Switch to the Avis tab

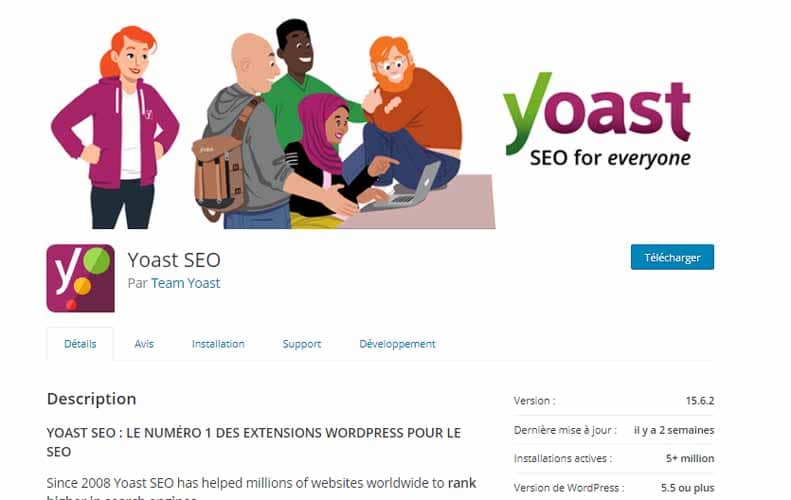click(144, 344)
